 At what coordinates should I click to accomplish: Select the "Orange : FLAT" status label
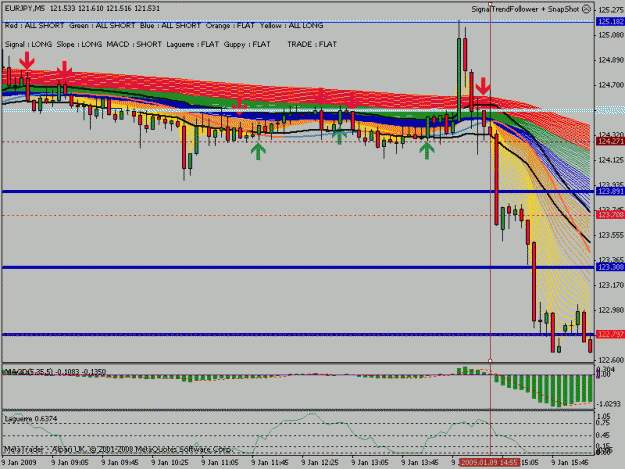pyautogui.click(x=230, y=26)
